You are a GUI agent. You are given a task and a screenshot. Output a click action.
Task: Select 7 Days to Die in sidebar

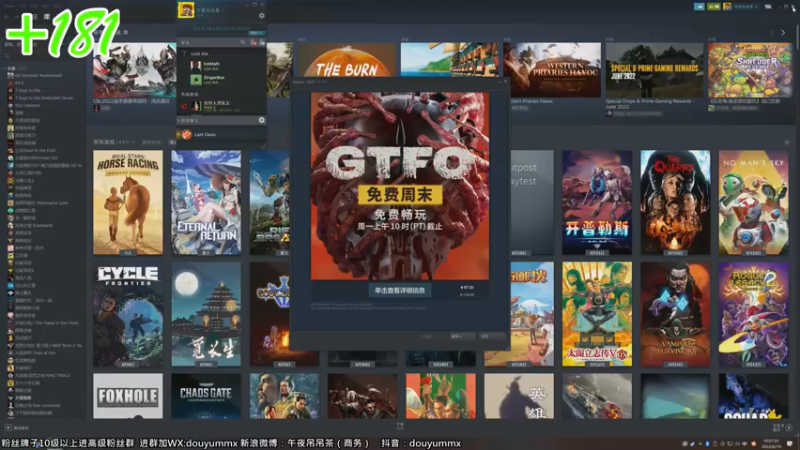click(28, 90)
